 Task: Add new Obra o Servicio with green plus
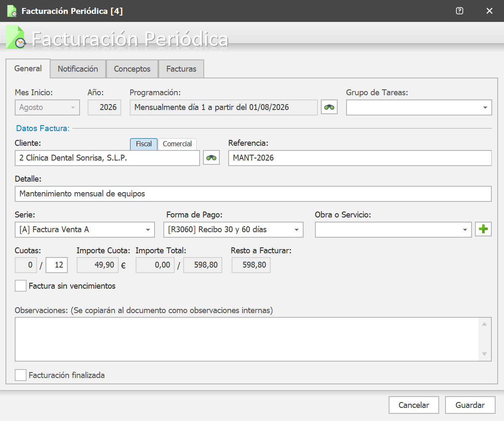483,229
